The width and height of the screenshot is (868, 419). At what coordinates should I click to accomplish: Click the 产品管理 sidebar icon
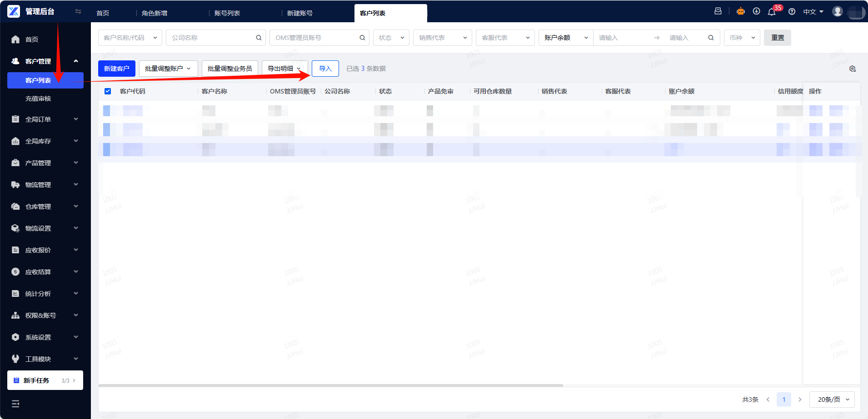point(15,163)
